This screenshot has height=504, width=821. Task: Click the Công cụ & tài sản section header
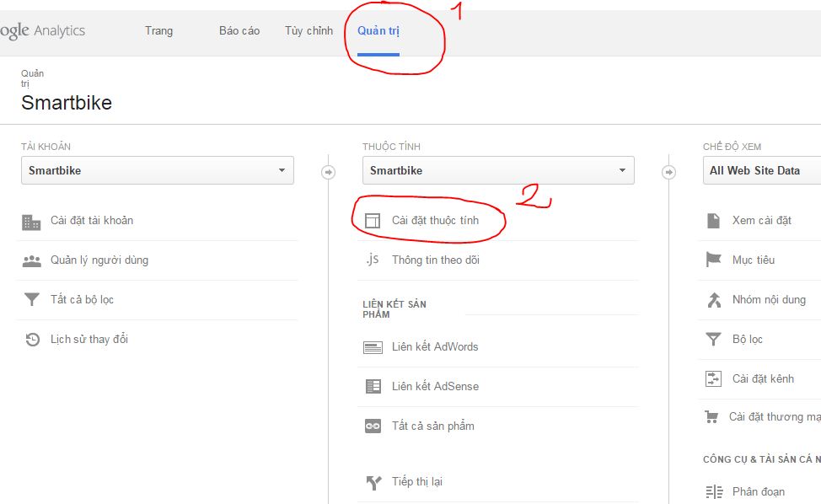(762, 459)
